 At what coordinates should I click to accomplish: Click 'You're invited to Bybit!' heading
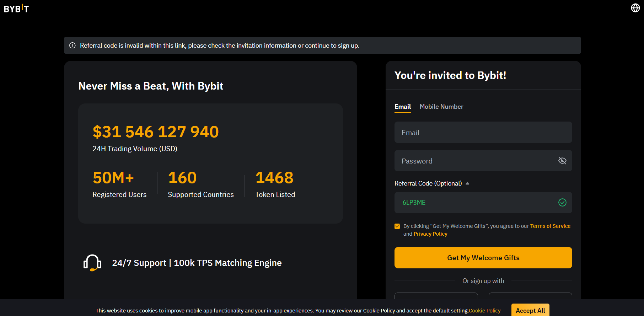pyautogui.click(x=450, y=75)
